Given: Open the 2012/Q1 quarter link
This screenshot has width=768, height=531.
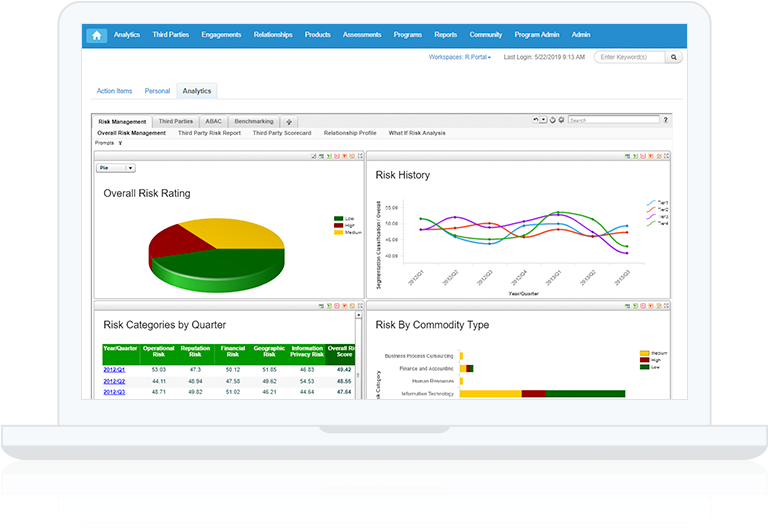Looking at the screenshot, I should 113,369.
